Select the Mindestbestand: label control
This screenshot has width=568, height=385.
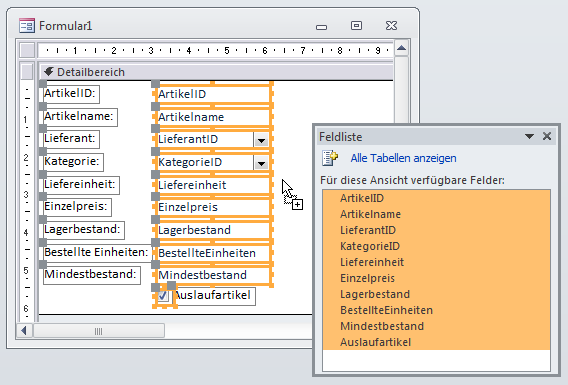pyautogui.click(x=92, y=275)
